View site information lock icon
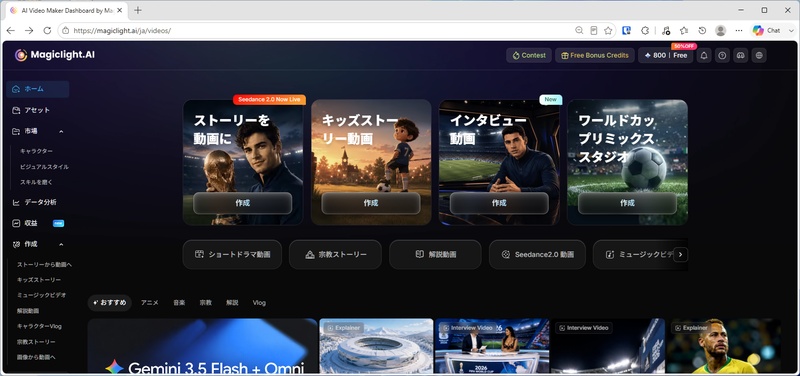This screenshot has height=376, width=800. coord(65,31)
